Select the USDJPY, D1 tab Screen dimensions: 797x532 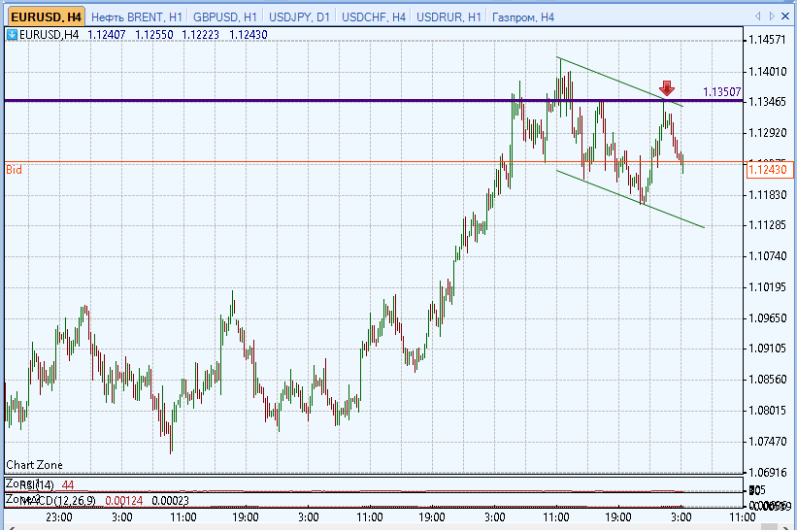(x=299, y=17)
